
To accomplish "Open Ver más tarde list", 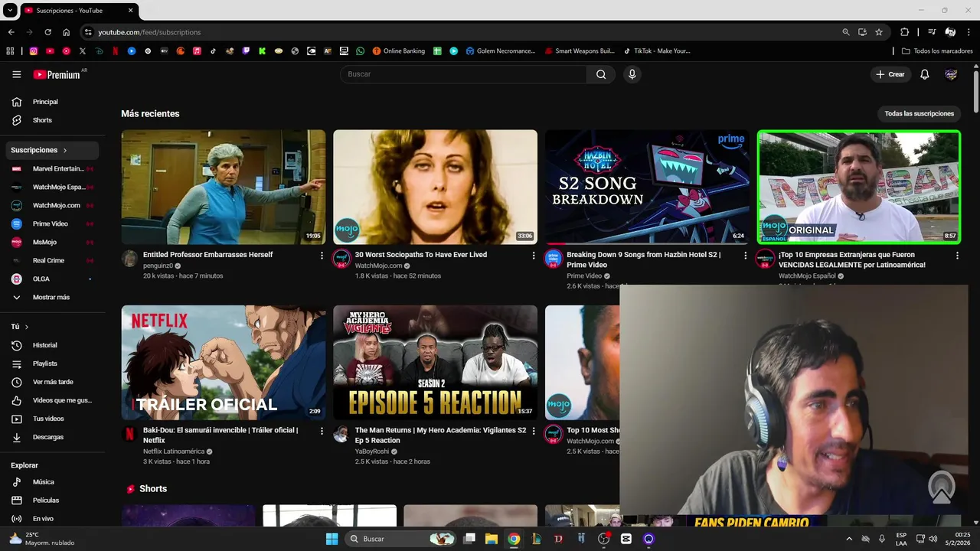I will coord(53,382).
